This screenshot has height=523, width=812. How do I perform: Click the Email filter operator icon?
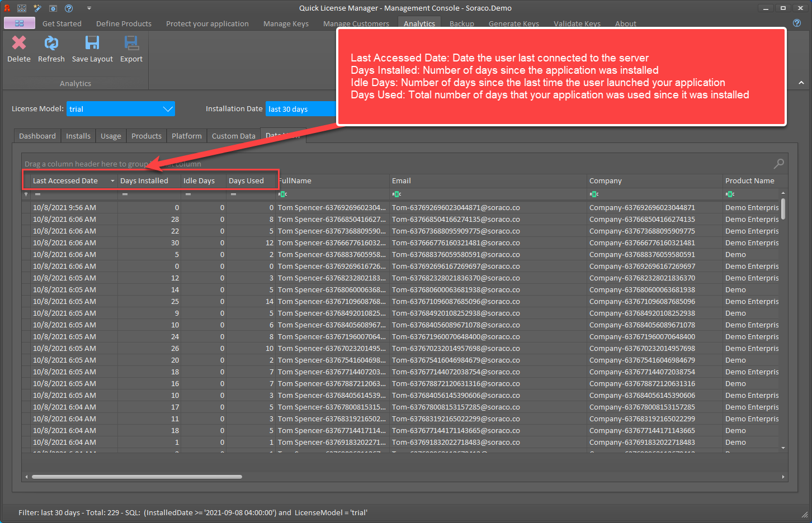pos(396,194)
